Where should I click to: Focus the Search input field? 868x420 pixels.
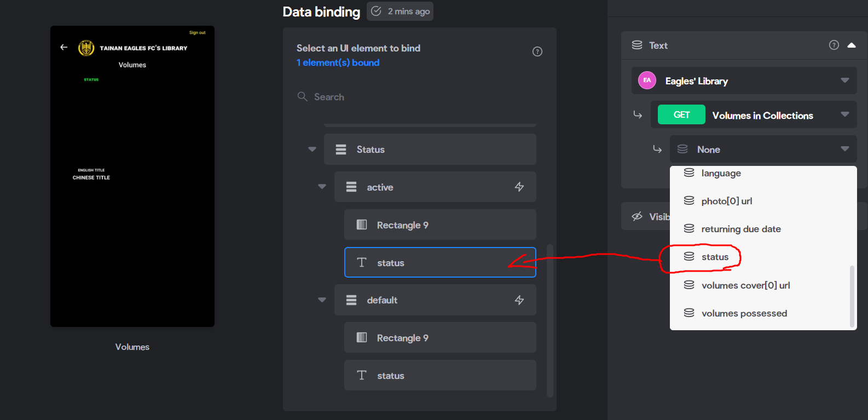(419, 97)
